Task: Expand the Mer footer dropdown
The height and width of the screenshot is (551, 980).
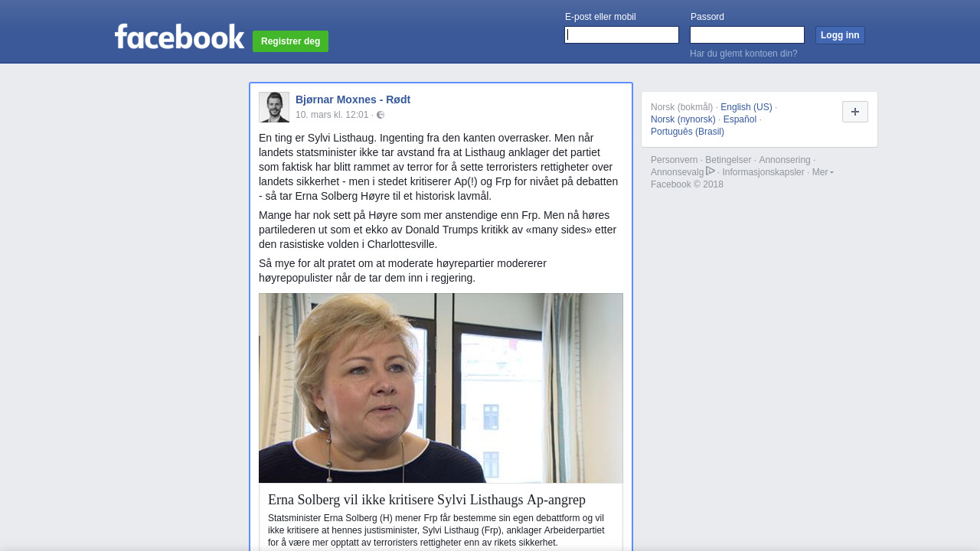Action: click(823, 172)
